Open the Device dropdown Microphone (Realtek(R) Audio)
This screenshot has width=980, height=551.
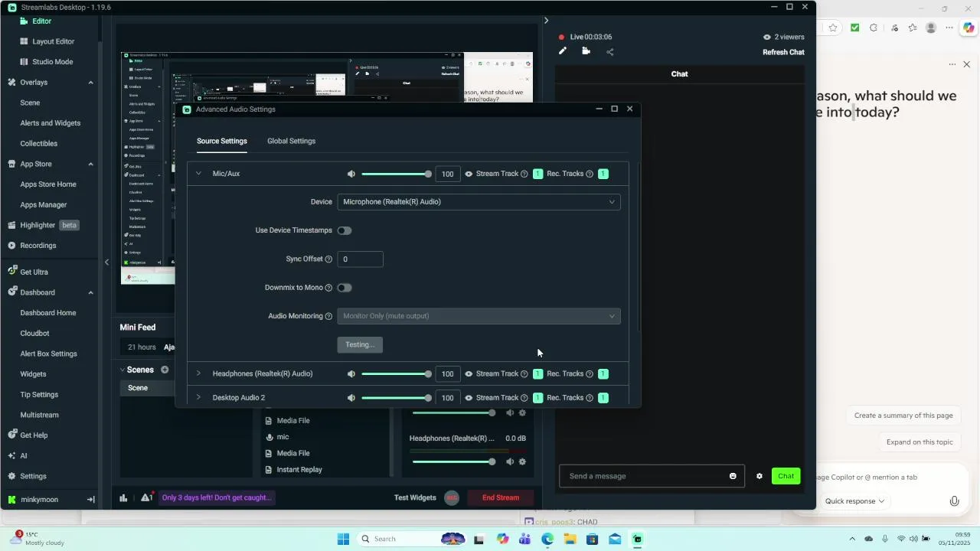click(x=479, y=202)
